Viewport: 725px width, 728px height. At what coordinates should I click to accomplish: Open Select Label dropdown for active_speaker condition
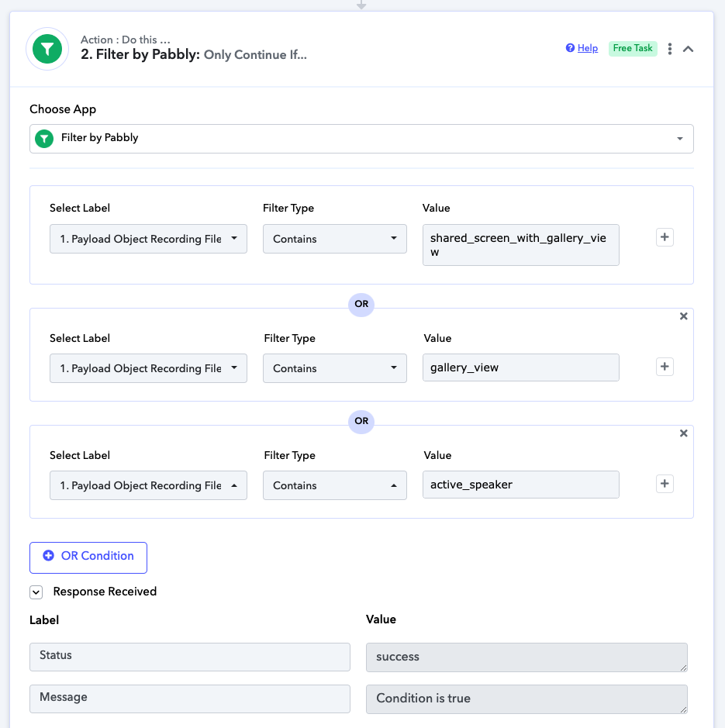coord(148,485)
